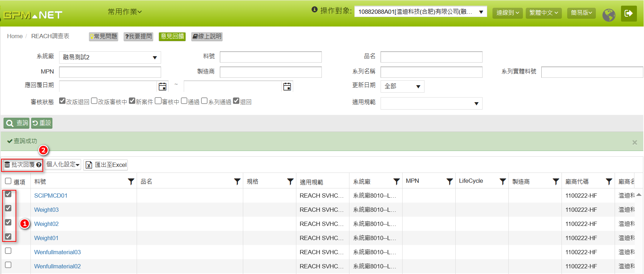Go to Home breadcrumb

click(15, 36)
